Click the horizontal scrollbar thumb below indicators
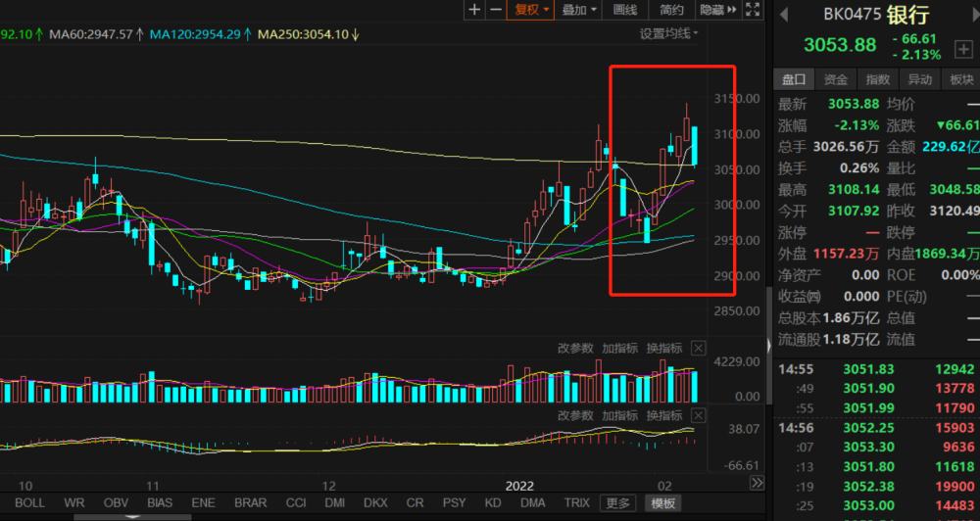 [x=132, y=517]
